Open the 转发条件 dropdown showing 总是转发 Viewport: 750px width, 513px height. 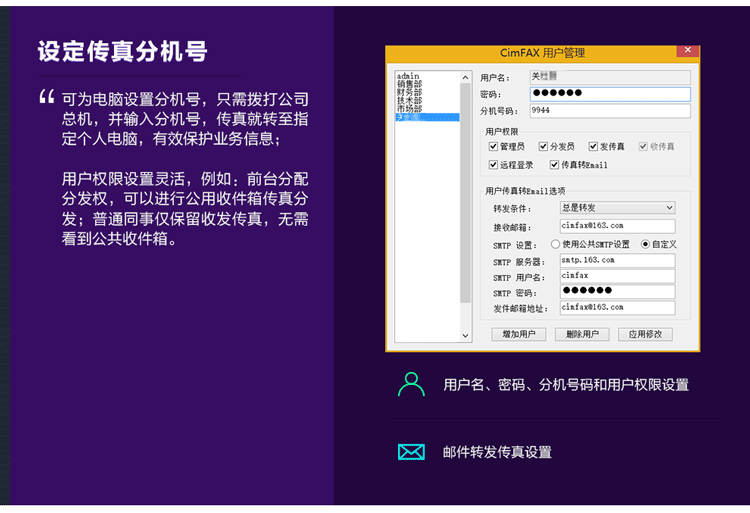click(618, 207)
